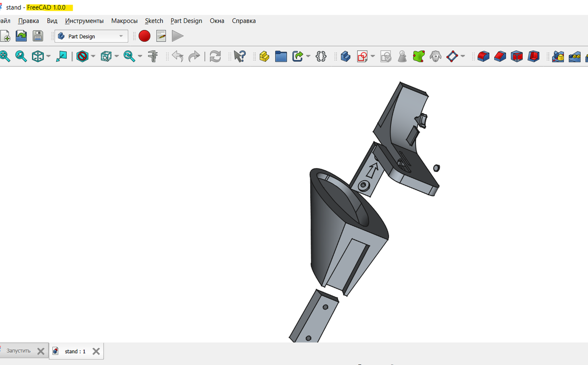
Task: Execute macro with the gray play button
Action: coord(177,36)
